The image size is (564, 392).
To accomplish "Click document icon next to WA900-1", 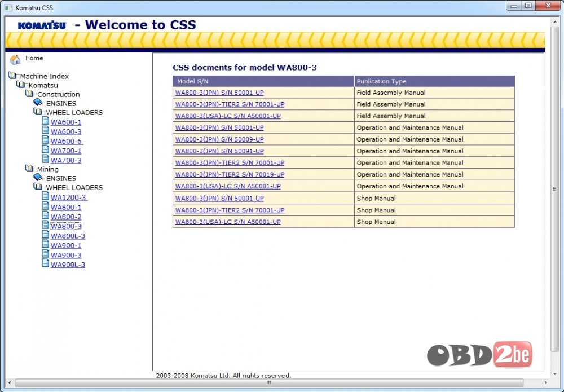I will [45, 244].
